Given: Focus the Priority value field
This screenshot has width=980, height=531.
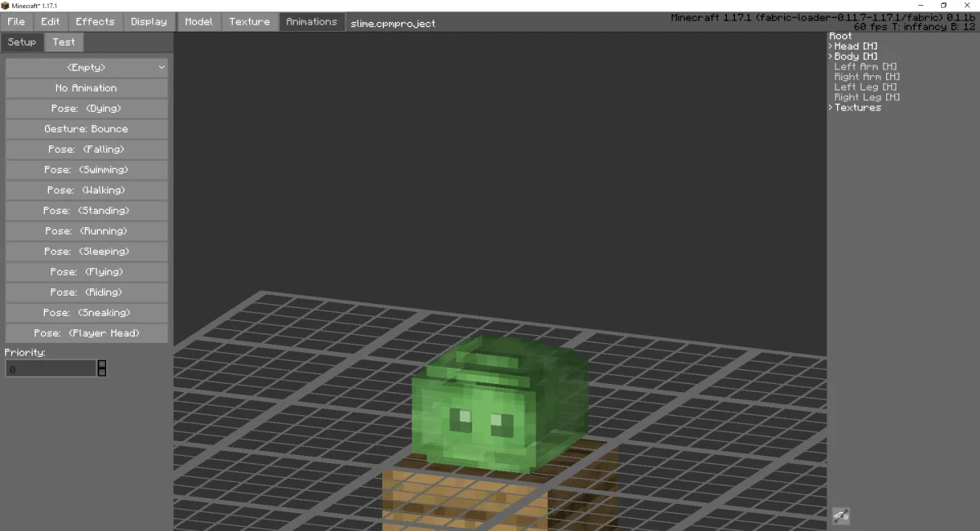Looking at the screenshot, I should [x=51, y=369].
